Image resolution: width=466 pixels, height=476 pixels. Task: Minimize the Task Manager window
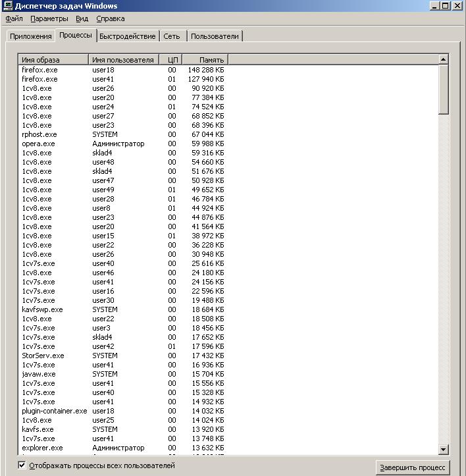[434, 6]
